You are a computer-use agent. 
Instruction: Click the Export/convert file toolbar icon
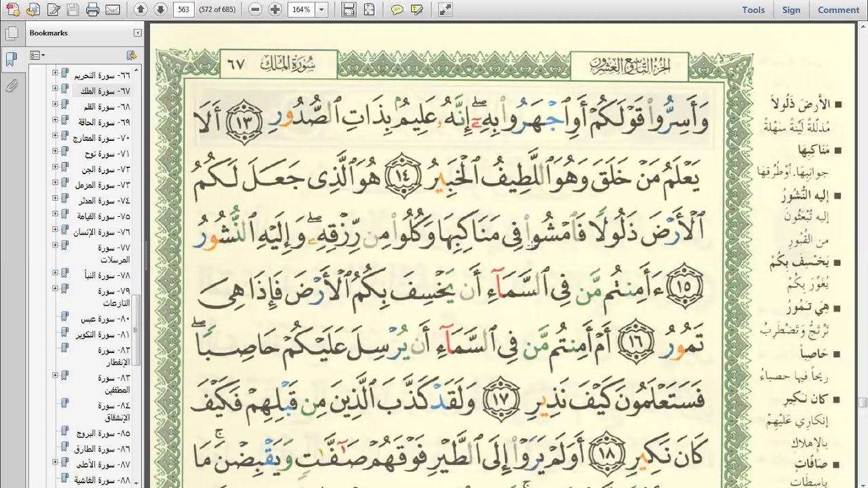33,9
